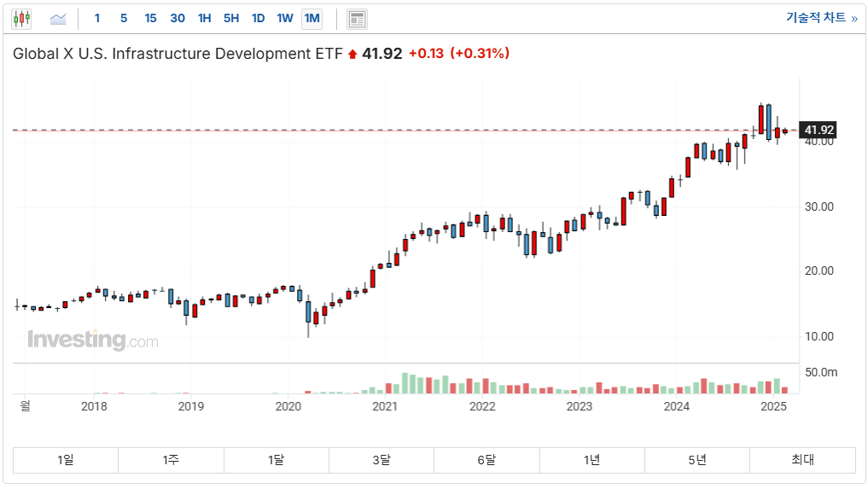Click the 2021 label on time axis

pyautogui.click(x=385, y=406)
